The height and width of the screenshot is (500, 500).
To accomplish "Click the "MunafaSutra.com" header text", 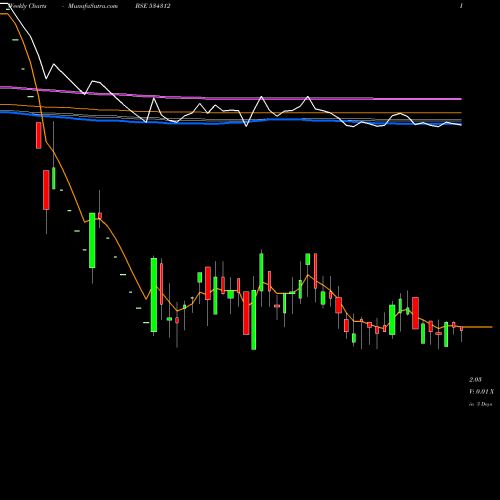I will tap(93, 6).
